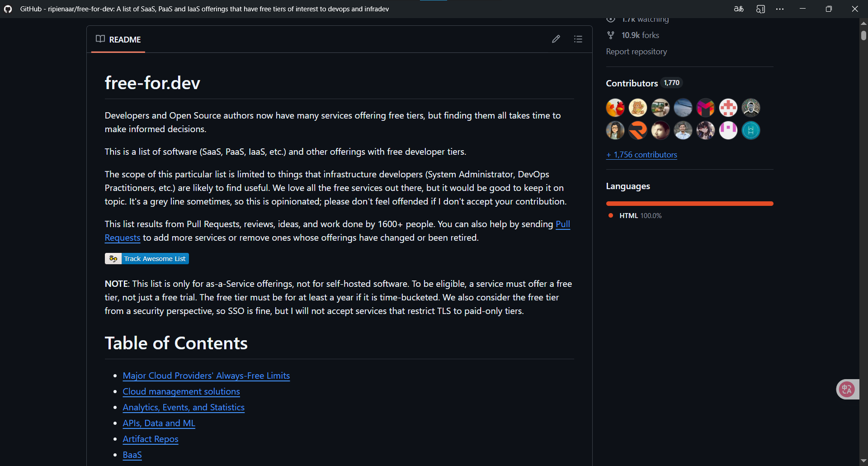Open the blue landscape contributor avatar
Screen dimensions: 868x466
pyautogui.click(x=683, y=108)
